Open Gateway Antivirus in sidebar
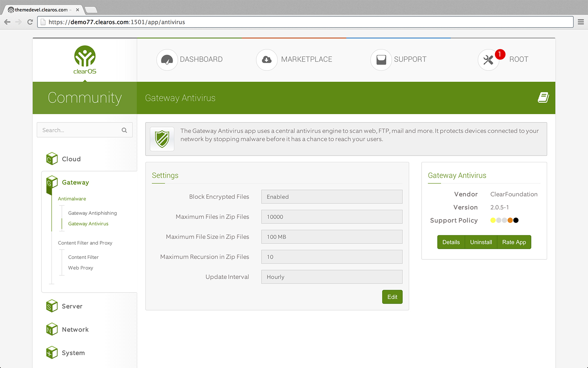The image size is (588, 368). 88,224
